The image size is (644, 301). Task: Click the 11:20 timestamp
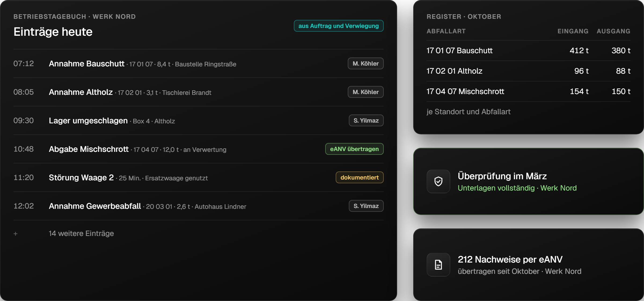24,177
